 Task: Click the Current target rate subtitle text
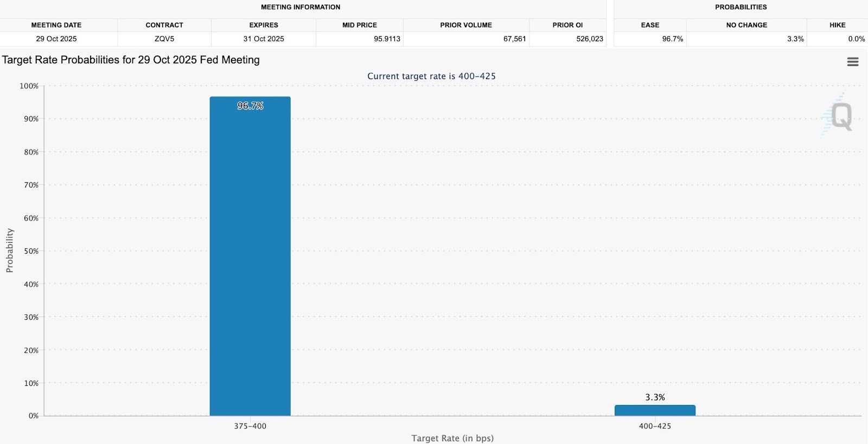[x=431, y=76]
